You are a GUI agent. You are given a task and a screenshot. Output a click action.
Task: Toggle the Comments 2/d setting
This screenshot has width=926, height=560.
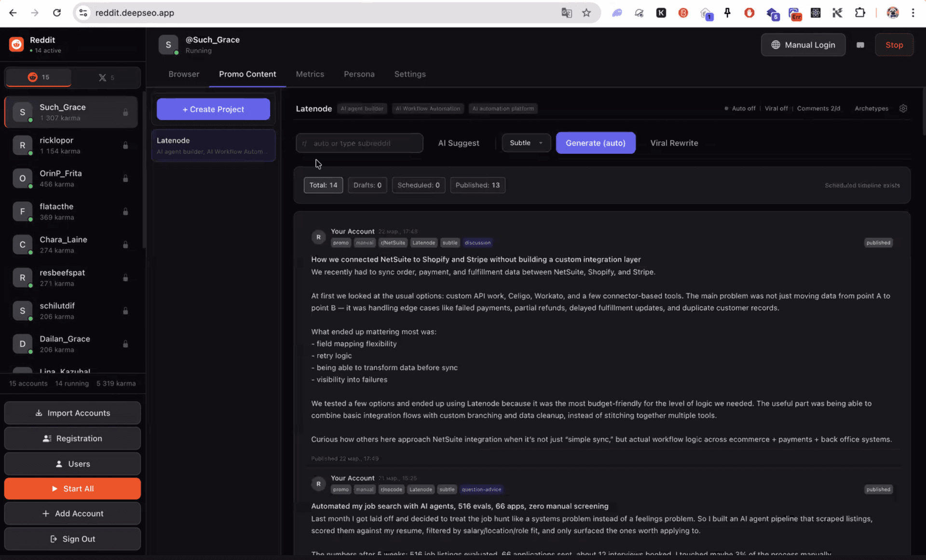pos(819,109)
